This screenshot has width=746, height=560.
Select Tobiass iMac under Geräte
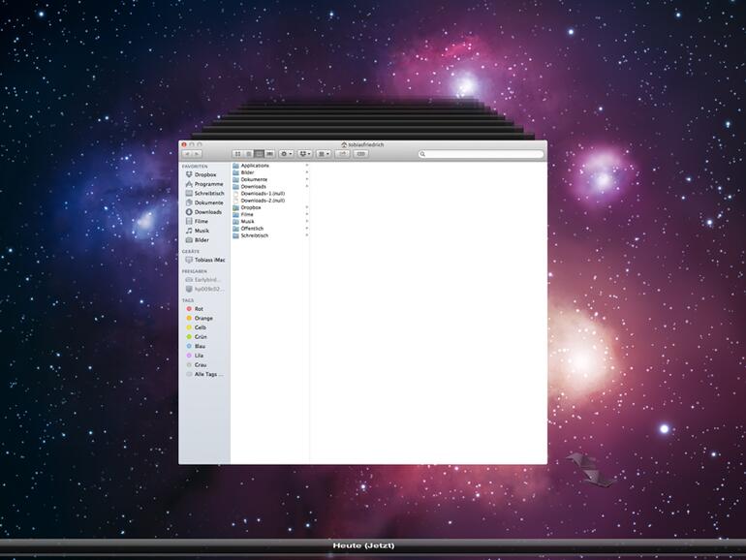[204, 260]
